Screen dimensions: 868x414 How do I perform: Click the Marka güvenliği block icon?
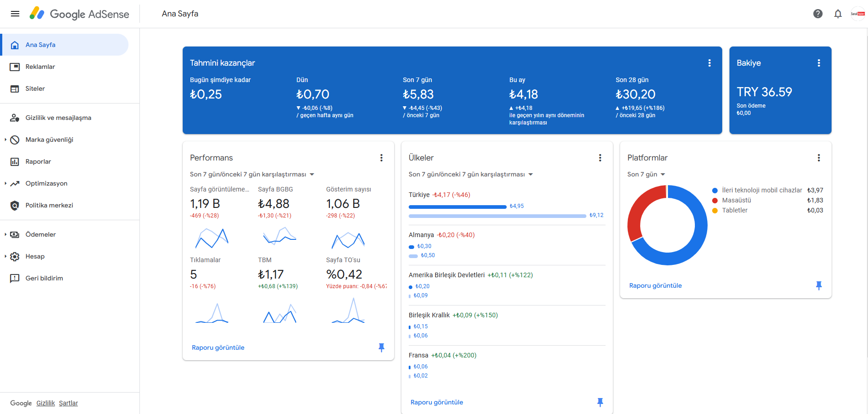click(15, 140)
